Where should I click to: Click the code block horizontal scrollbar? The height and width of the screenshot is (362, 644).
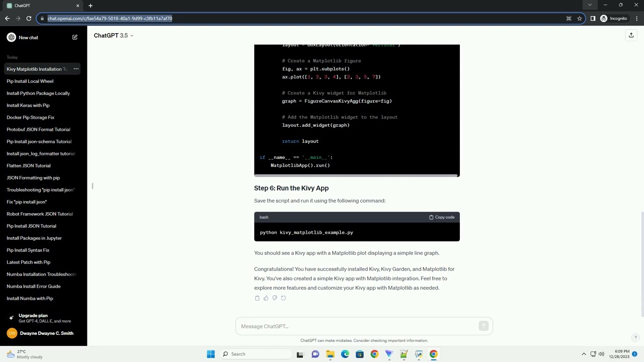coord(356,175)
